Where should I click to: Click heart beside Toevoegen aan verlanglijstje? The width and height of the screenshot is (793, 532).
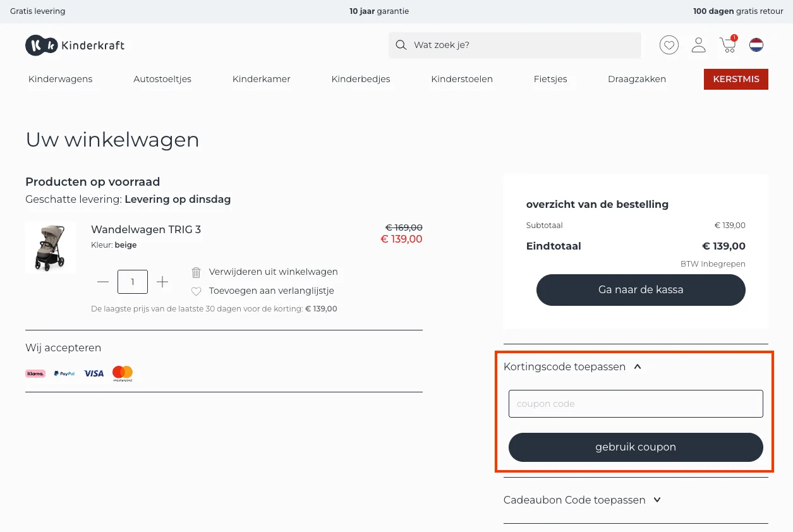[x=196, y=291]
